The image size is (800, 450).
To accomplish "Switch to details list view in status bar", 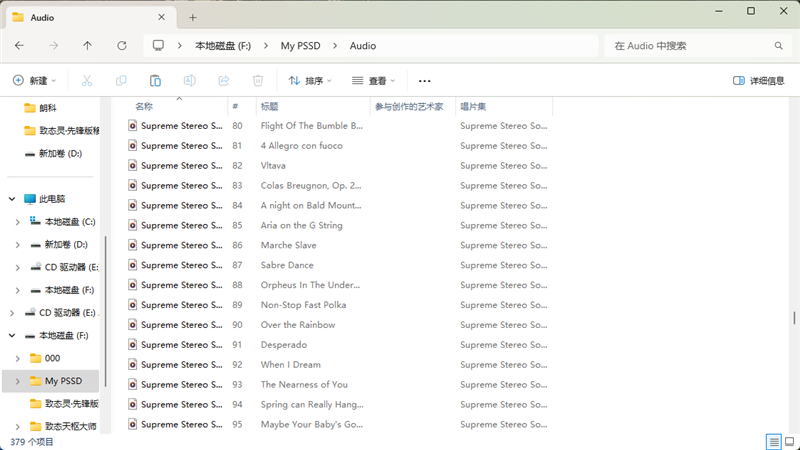I will 774,441.
